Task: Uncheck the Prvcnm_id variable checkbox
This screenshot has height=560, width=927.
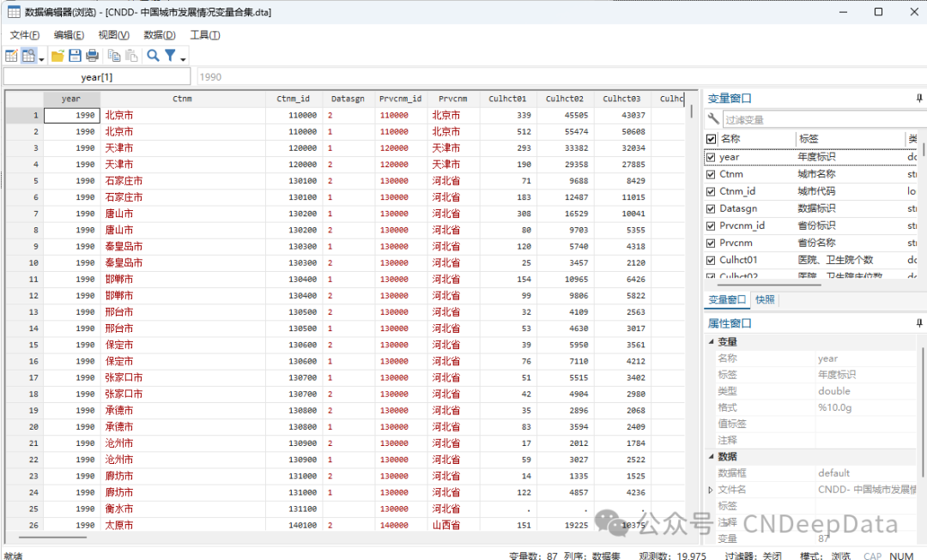Action: click(711, 226)
